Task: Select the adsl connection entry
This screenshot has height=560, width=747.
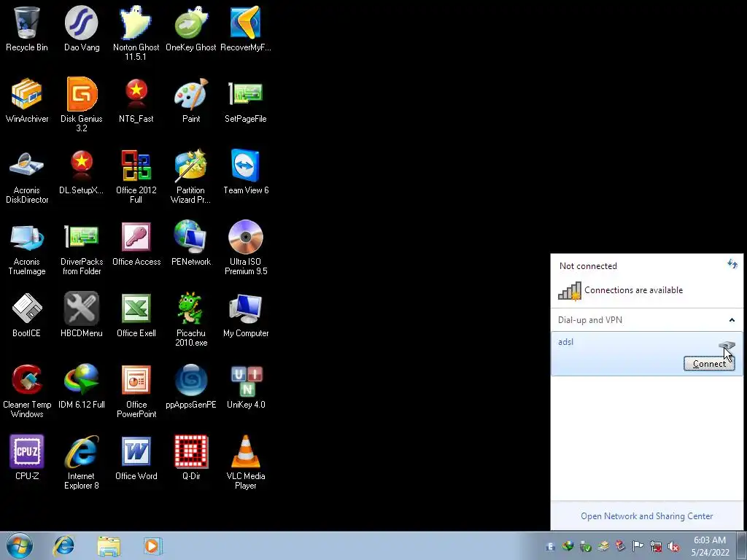Action: (646, 354)
